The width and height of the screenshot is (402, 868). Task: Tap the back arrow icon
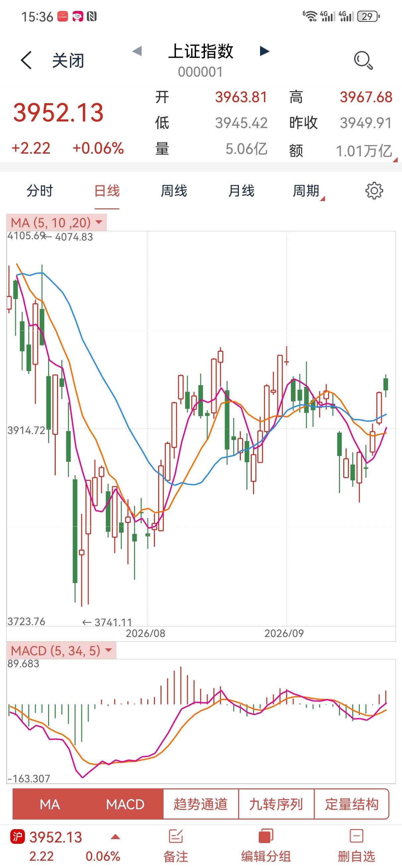(26, 60)
